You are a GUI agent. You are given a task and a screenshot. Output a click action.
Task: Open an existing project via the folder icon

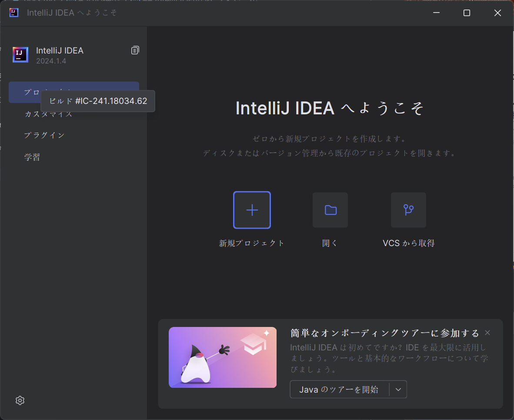330,210
